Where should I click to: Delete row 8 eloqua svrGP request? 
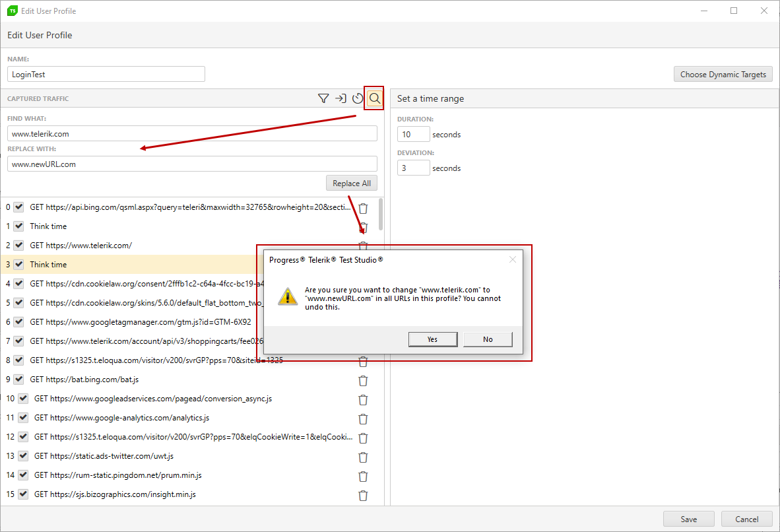(363, 361)
